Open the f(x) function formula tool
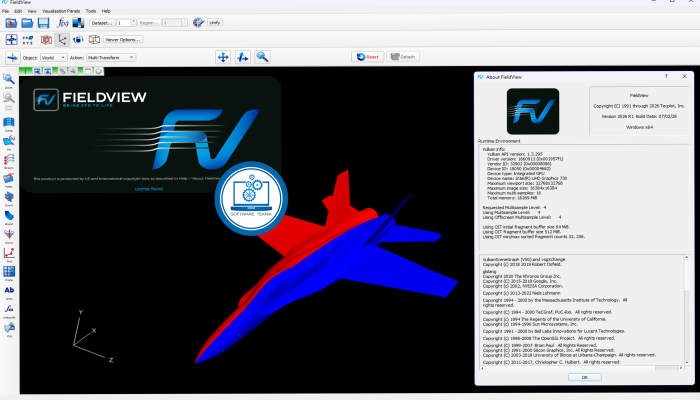700x400 pixels. pyautogui.click(x=62, y=23)
